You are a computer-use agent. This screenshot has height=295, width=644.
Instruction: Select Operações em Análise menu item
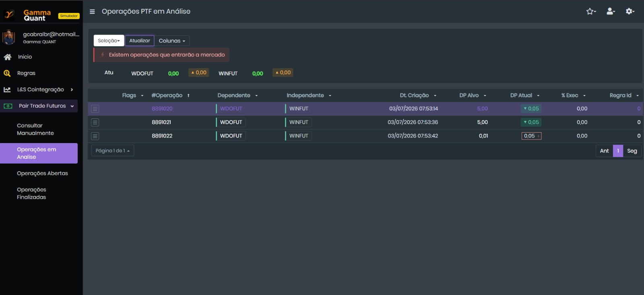39,153
